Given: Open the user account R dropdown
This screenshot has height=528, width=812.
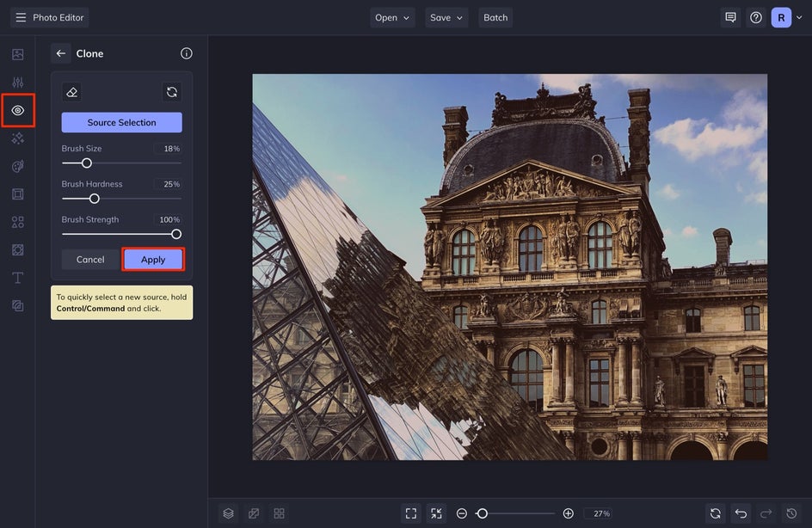Looking at the screenshot, I should [786, 17].
